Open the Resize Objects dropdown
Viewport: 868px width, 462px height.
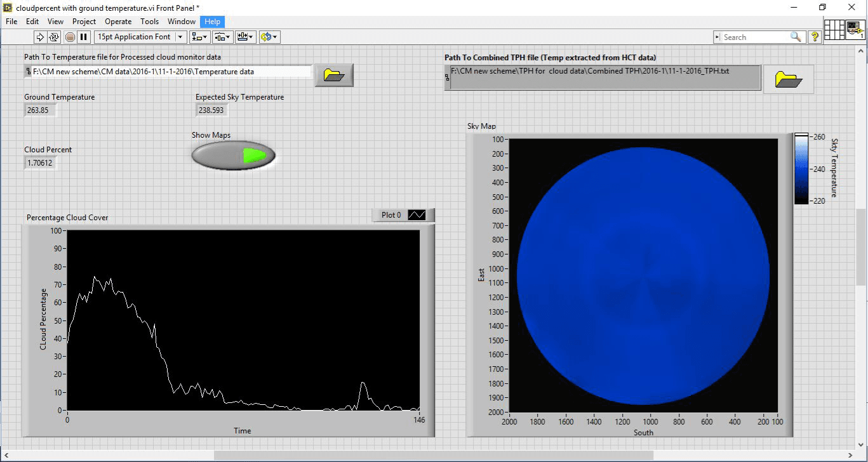point(244,37)
